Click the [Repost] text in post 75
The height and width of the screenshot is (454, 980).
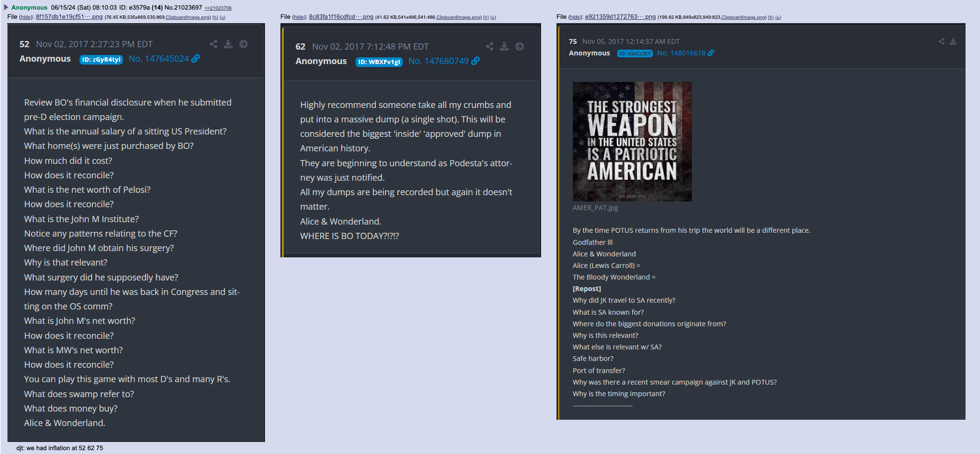587,289
